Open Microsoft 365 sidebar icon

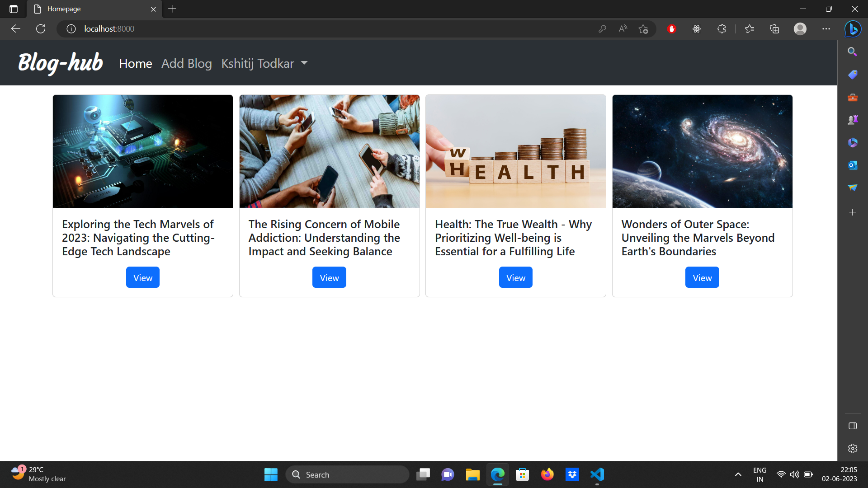(x=853, y=142)
